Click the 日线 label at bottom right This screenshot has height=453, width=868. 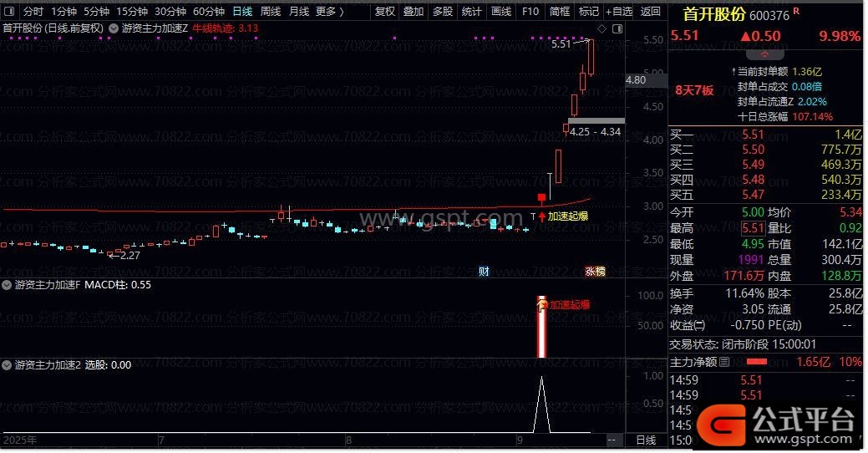646,440
